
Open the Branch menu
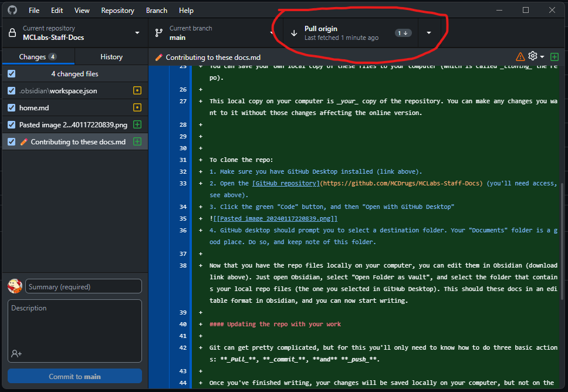coord(157,11)
